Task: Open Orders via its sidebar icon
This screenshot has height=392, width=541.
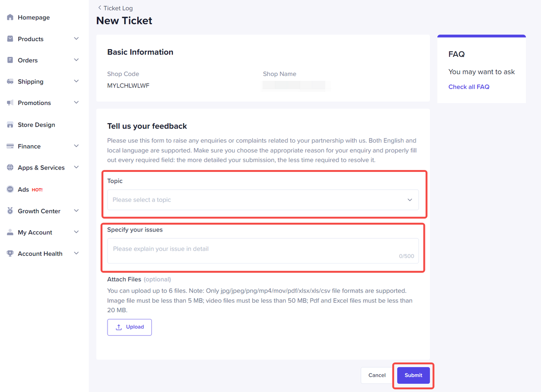Action: point(10,60)
